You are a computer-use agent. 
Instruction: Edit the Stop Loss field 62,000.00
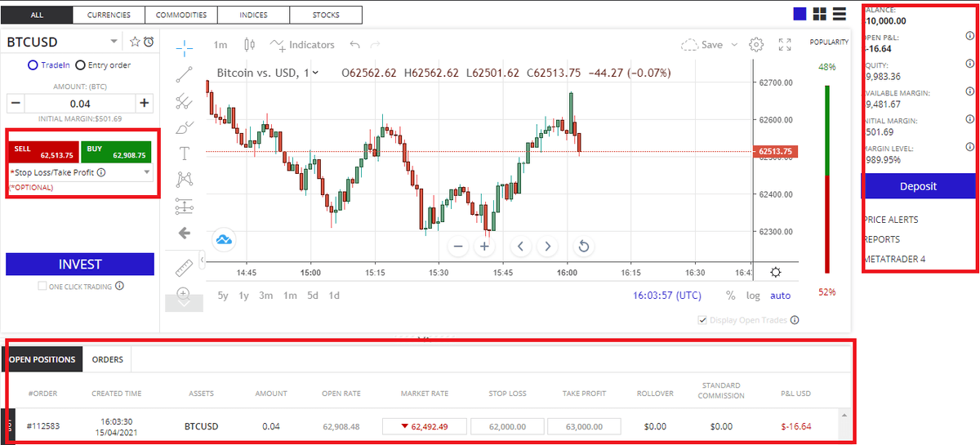tap(506, 426)
